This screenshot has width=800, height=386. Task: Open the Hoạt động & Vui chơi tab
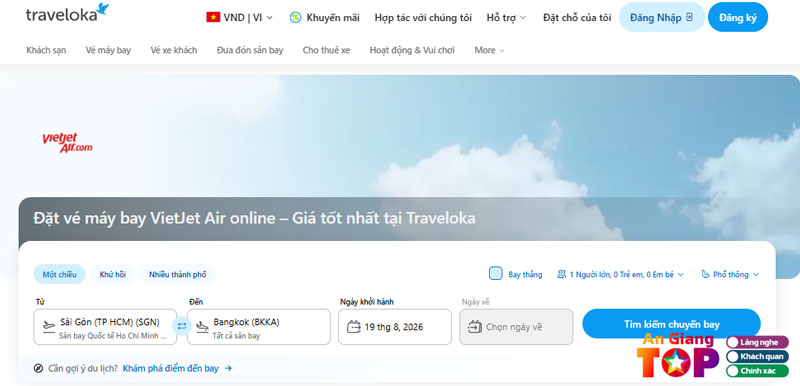412,50
